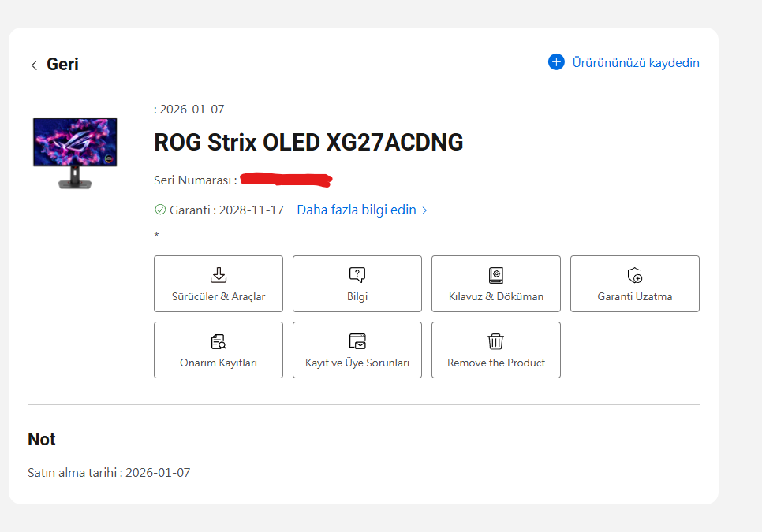Click the Seri Numarası label
Viewport: 762px width, 532px height.
tap(196, 180)
